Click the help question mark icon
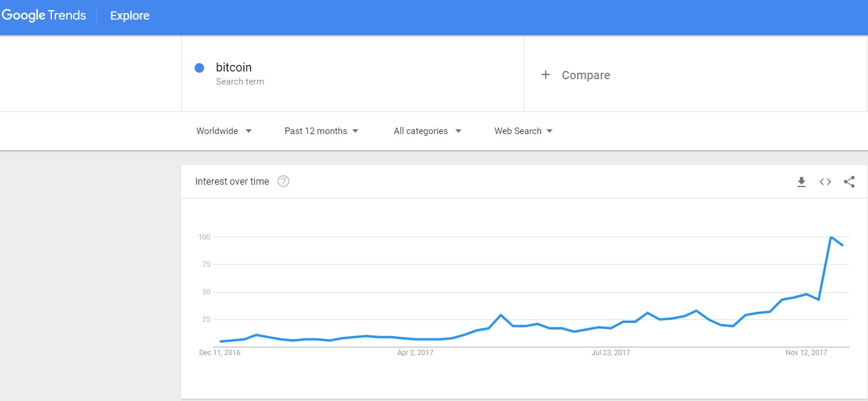This screenshot has width=868, height=401. pyautogui.click(x=284, y=181)
